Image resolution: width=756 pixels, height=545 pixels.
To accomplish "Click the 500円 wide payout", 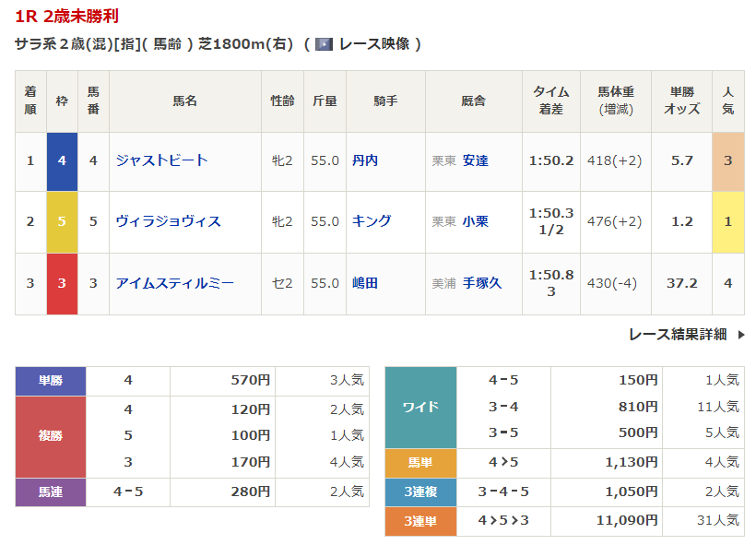I will pos(638,432).
